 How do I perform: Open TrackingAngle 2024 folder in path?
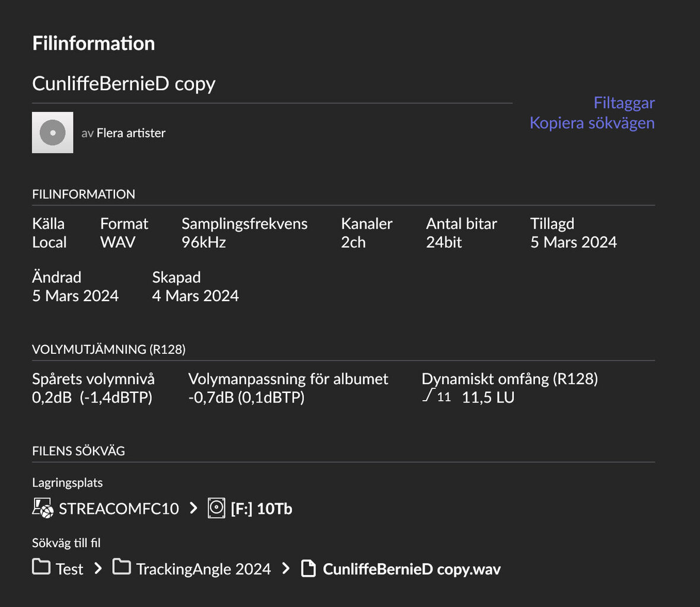point(203,569)
